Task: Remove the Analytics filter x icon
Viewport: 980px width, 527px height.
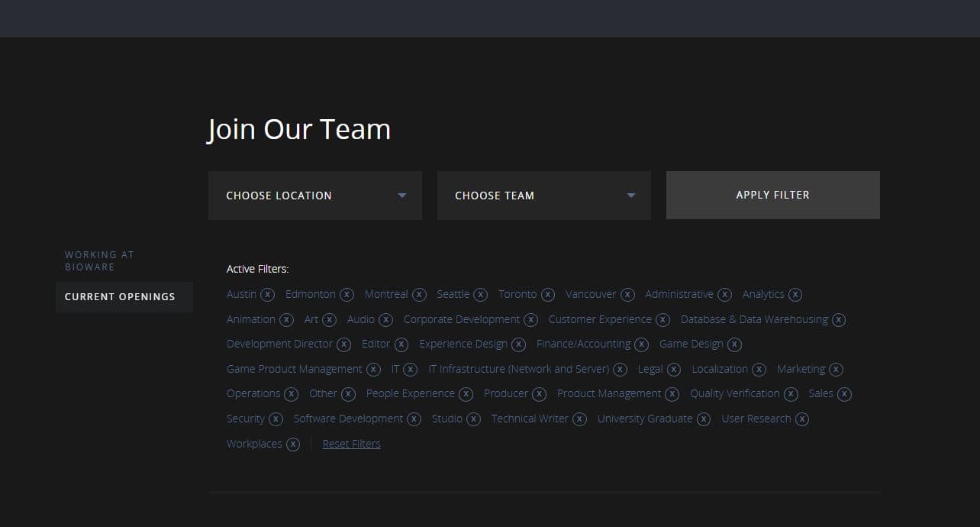Action: coord(795,295)
